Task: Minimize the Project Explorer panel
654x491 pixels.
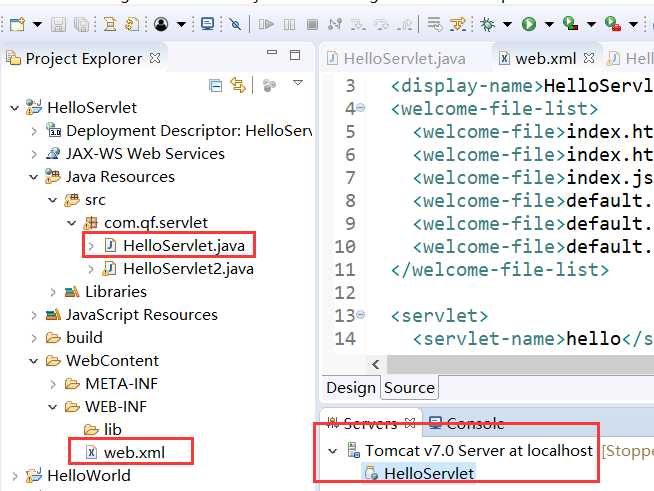Action: tap(272, 53)
